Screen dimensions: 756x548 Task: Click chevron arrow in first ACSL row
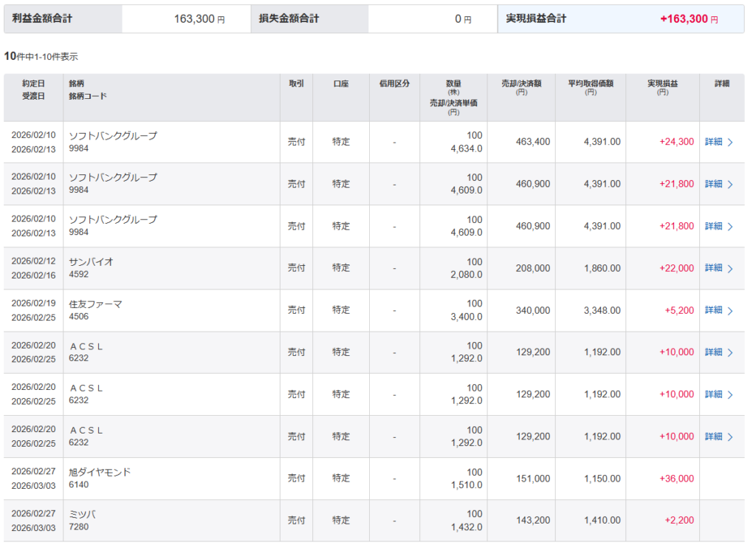point(730,352)
